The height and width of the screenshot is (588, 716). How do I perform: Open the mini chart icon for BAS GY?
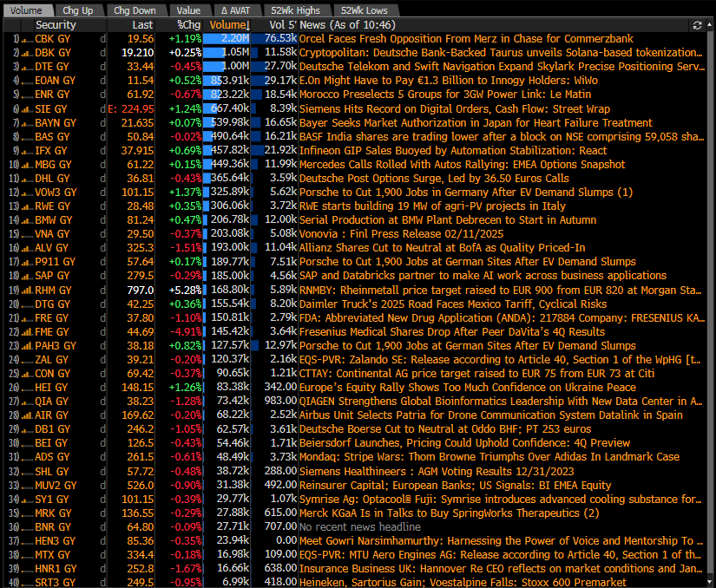(28, 137)
